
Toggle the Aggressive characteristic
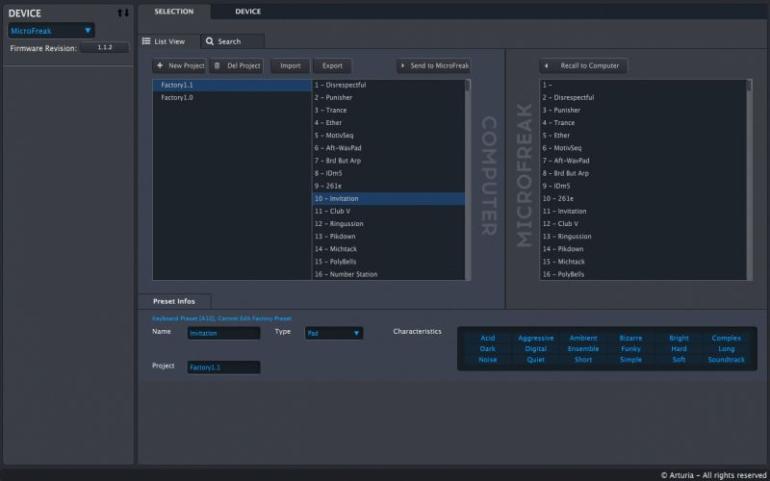coord(536,338)
